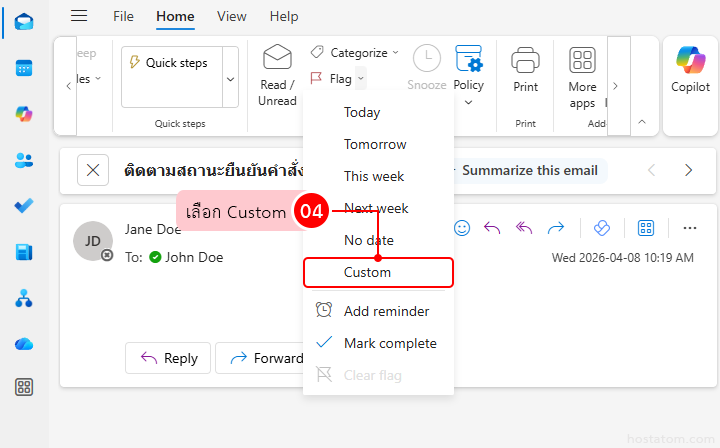Choose Next week flag option
Image resolution: width=720 pixels, height=448 pixels.
378,208
